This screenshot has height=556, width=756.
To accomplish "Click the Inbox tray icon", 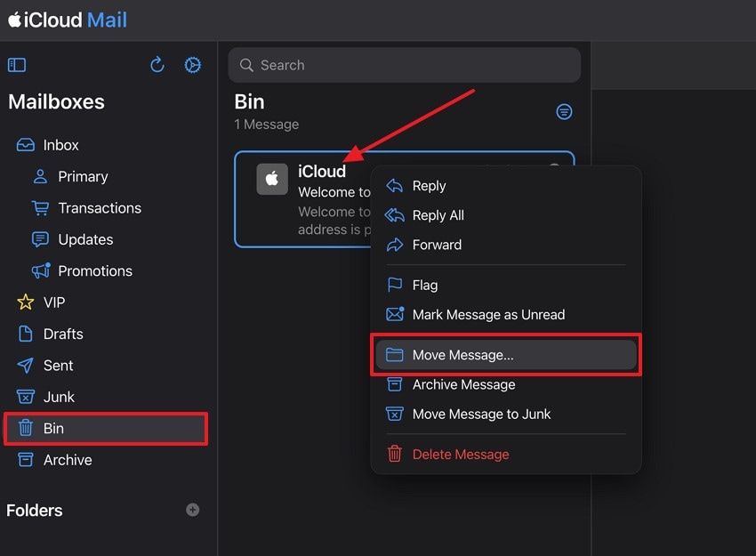I will click(26, 145).
